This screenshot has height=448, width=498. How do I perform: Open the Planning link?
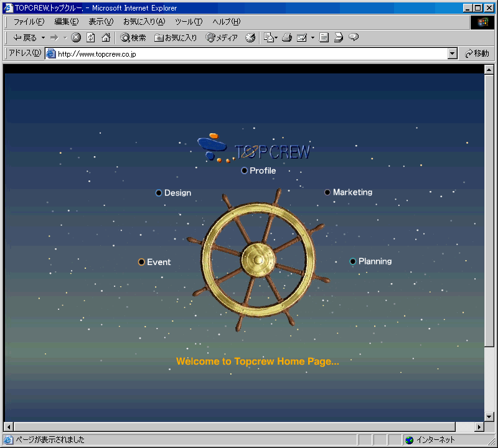375,261
